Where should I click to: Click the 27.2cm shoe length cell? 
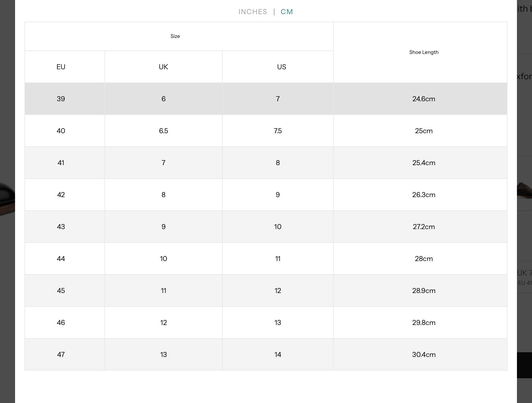pyautogui.click(x=423, y=227)
